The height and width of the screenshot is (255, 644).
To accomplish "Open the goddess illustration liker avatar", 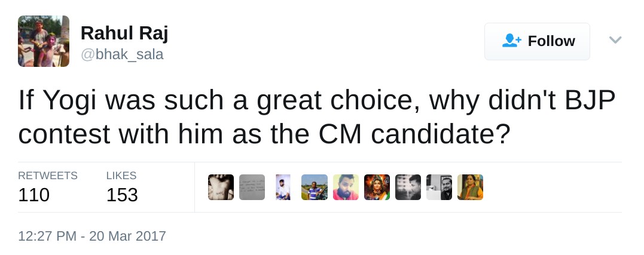I will coord(377,187).
